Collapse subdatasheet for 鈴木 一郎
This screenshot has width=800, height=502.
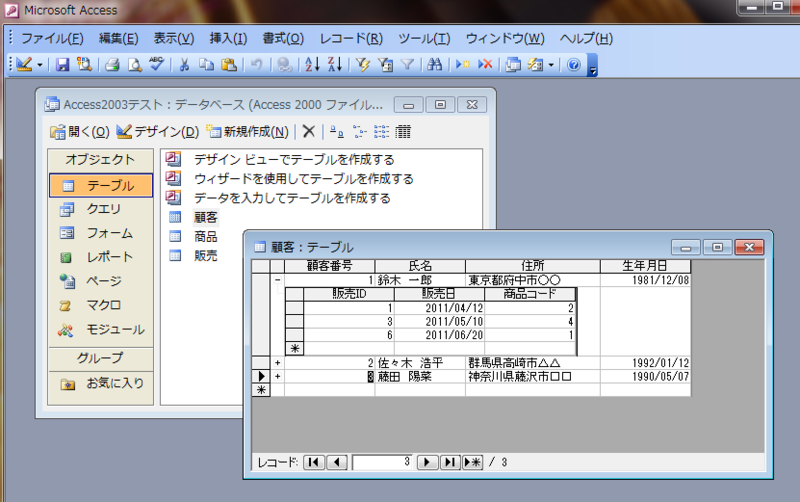277,280
